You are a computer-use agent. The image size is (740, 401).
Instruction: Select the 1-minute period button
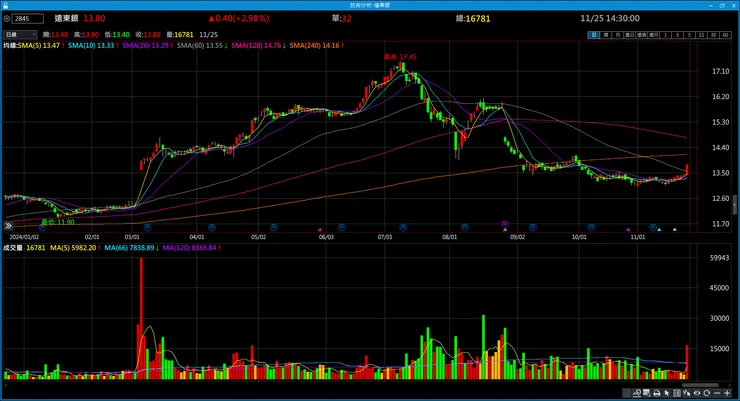pos(665,35)
